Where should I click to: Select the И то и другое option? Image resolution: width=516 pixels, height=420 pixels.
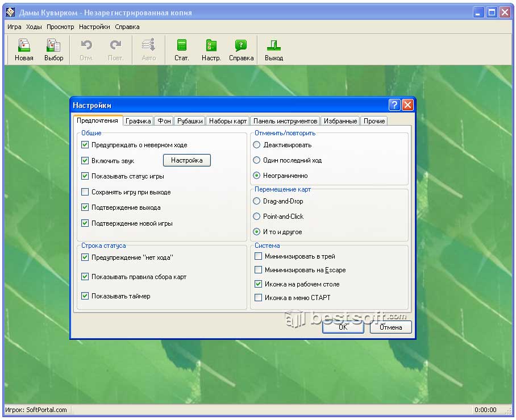(257, 232)
